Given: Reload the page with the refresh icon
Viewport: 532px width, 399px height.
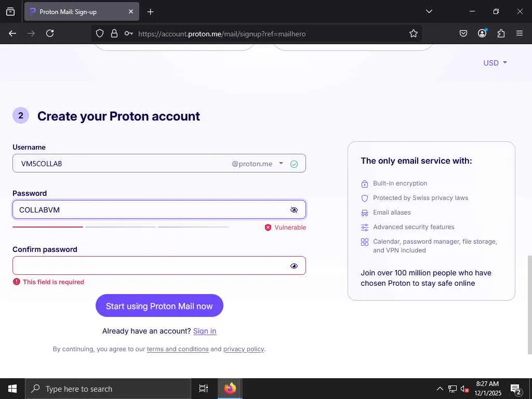Looking at the screenshot, I should [50, 33].
